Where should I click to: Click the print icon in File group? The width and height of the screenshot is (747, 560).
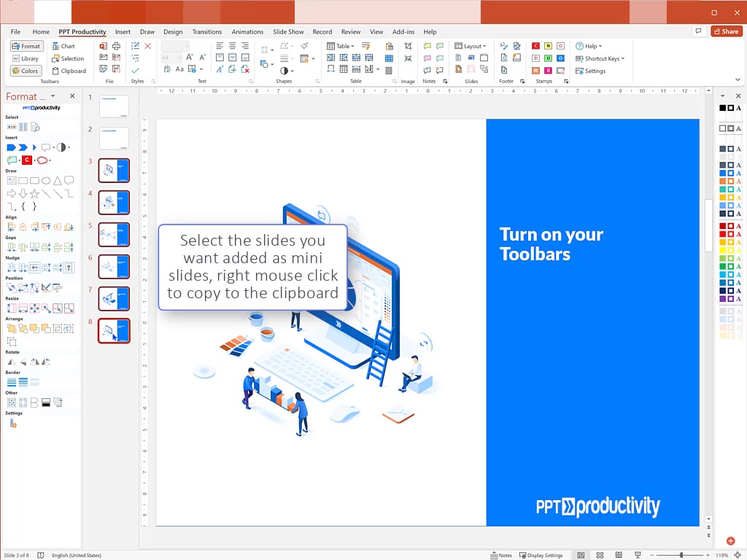click(116, 46)
